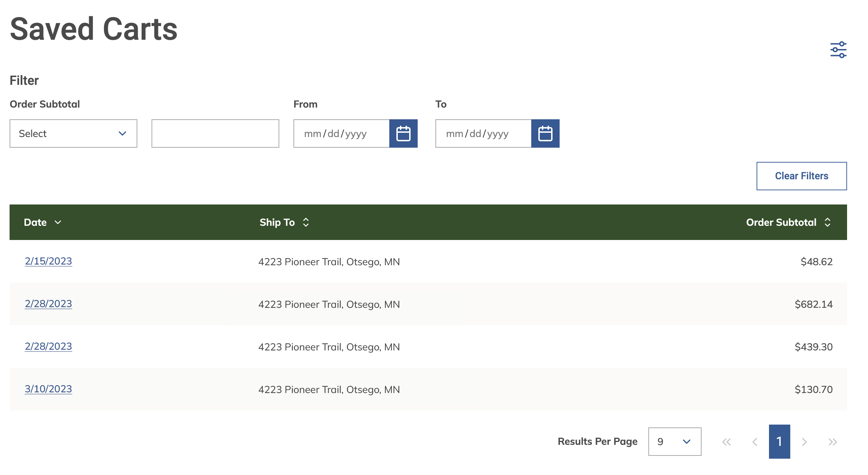Viewport: 868px width, 475px height.
Task: Click the Clear Filters button
Action: 801,176
